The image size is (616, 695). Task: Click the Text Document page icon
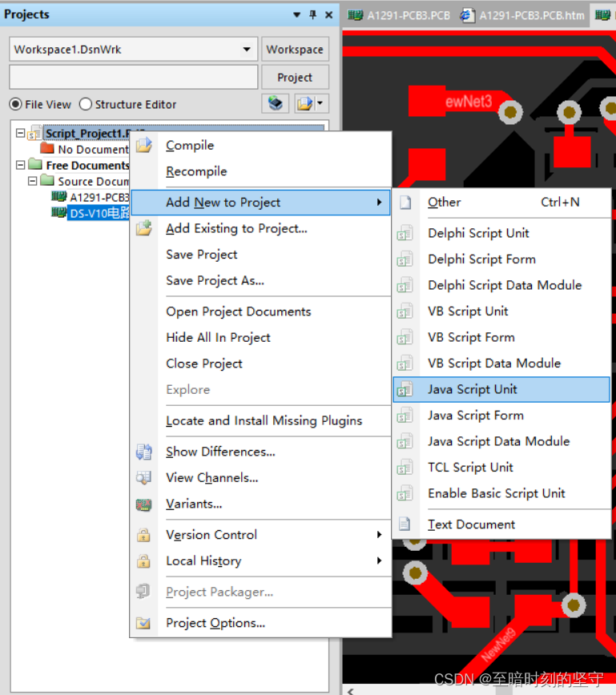tap(405, 524)
